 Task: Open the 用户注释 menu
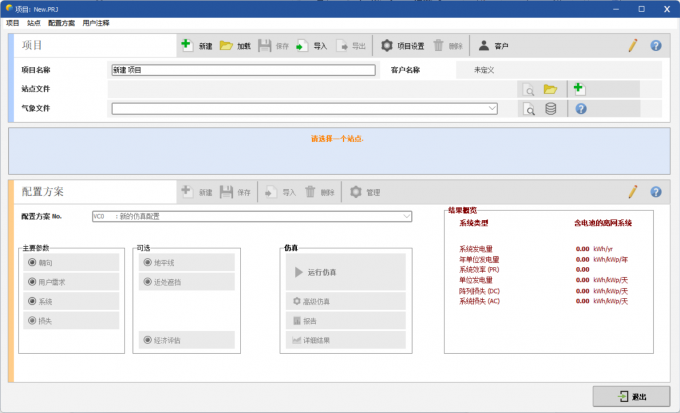click(x=96, y=23)
